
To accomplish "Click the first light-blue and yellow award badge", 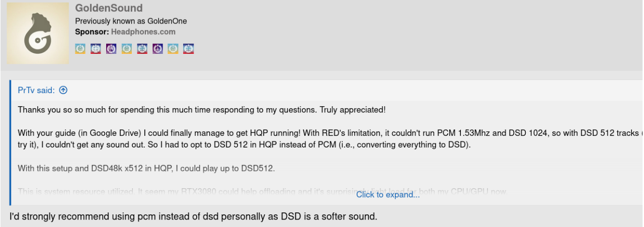I will 80,49.
